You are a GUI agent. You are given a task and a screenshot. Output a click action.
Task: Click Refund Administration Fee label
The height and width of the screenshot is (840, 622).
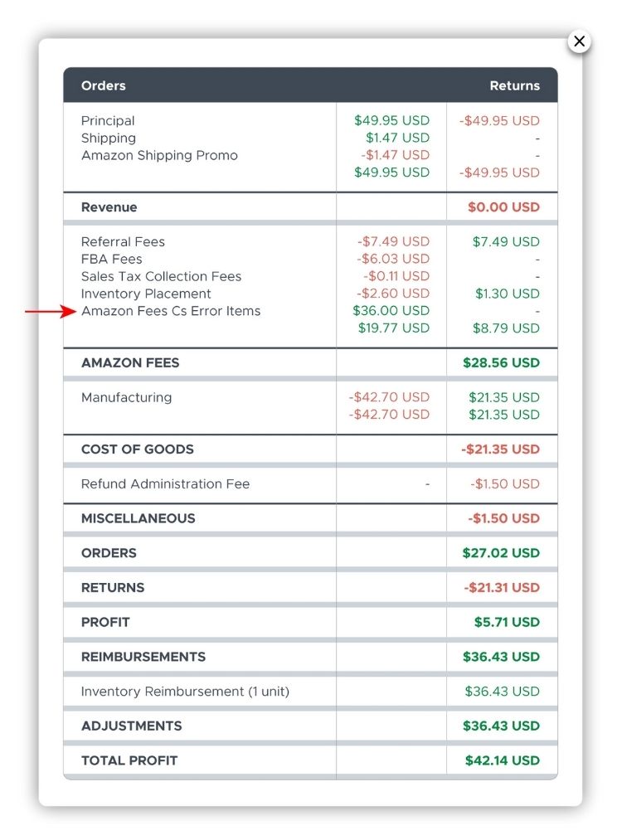pyautogui.click(x=165, y=484)
